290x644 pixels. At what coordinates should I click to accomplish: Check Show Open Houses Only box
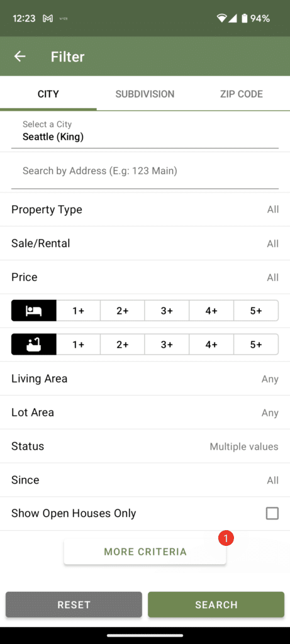pos(272,513)
